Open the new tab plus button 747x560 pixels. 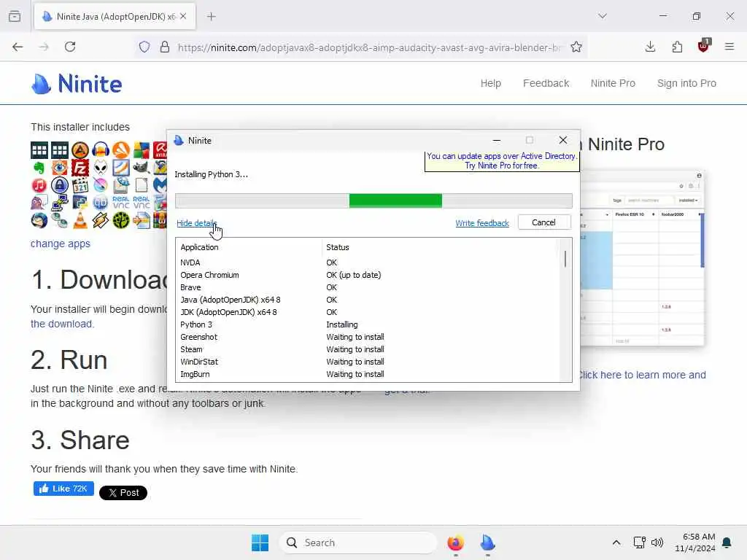(x=212, y=17)
